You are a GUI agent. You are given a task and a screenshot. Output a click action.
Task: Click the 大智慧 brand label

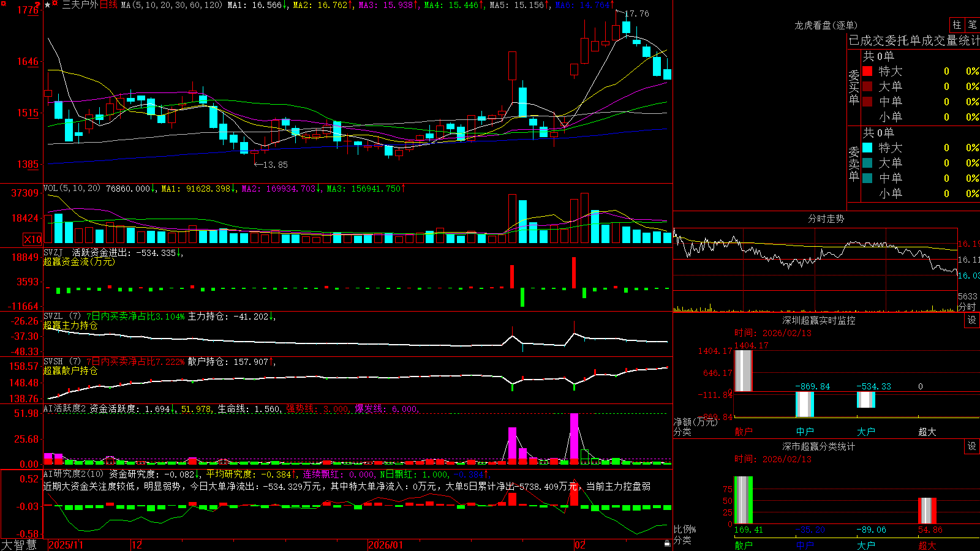[x=19, y=545]
